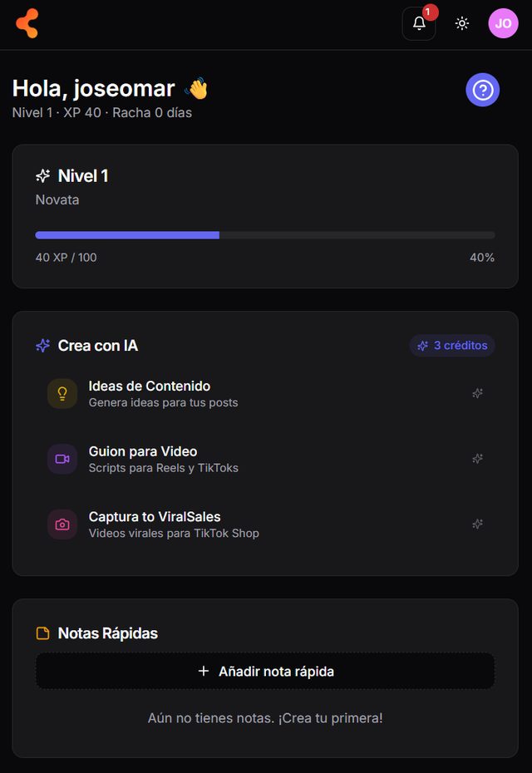Click the JO profile avatar
Image resolution: width=532 pixels, height=773 pixels.
(x=503, y=23)
